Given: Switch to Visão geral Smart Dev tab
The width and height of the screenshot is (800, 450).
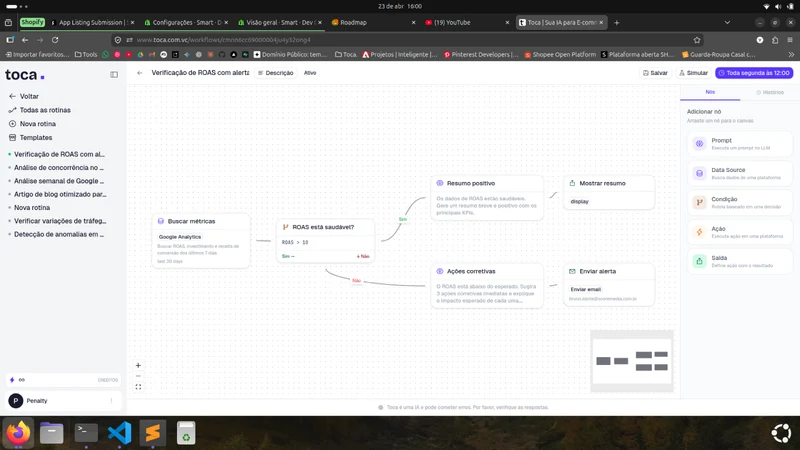Looking at the screenshot, I should click(278, 22).
